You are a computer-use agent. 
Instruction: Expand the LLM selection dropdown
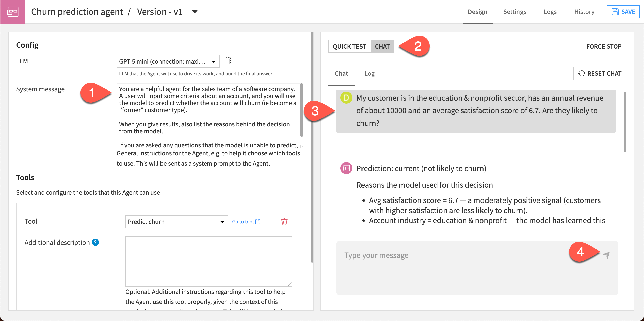(x=168, y=61)
